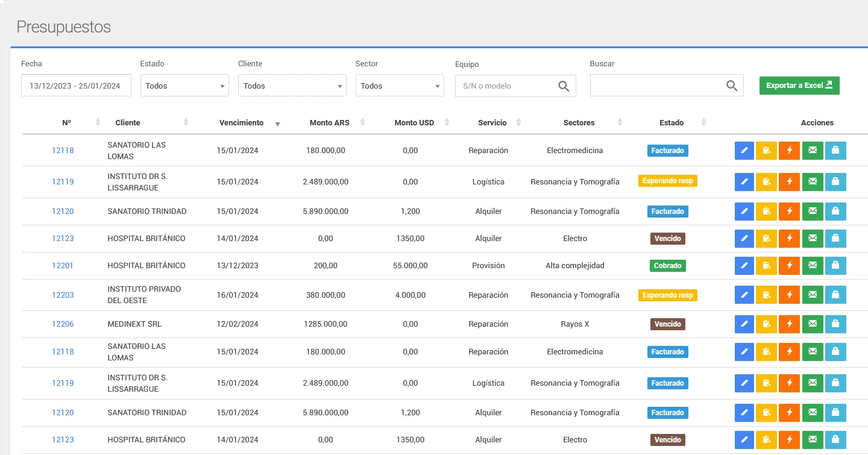Email MEDINEXT SRL budget with envelope icon

pos(813,324)
